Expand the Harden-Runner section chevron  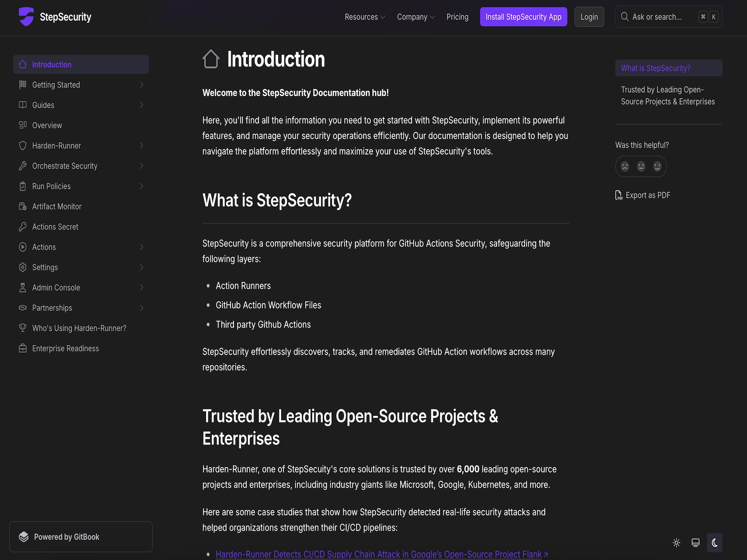pos(141,146)
